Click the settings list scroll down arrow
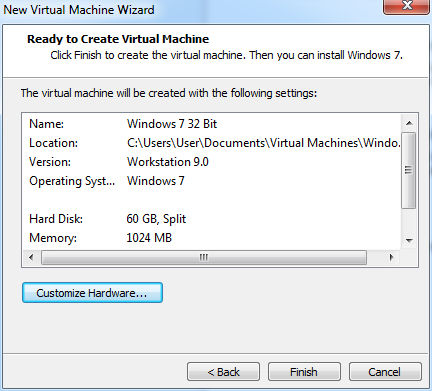The width and height of the screenshot is (432, 391). pos(409,240)
